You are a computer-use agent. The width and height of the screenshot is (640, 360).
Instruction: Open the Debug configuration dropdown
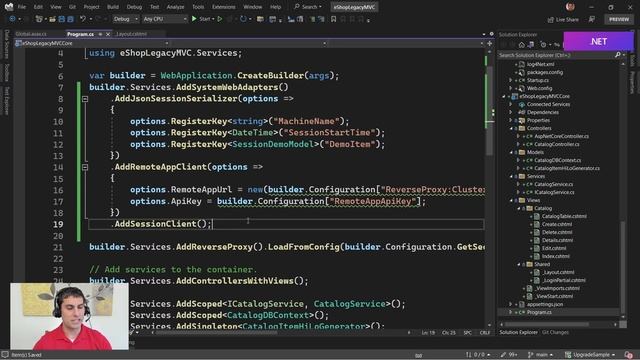tap(125, 19)
